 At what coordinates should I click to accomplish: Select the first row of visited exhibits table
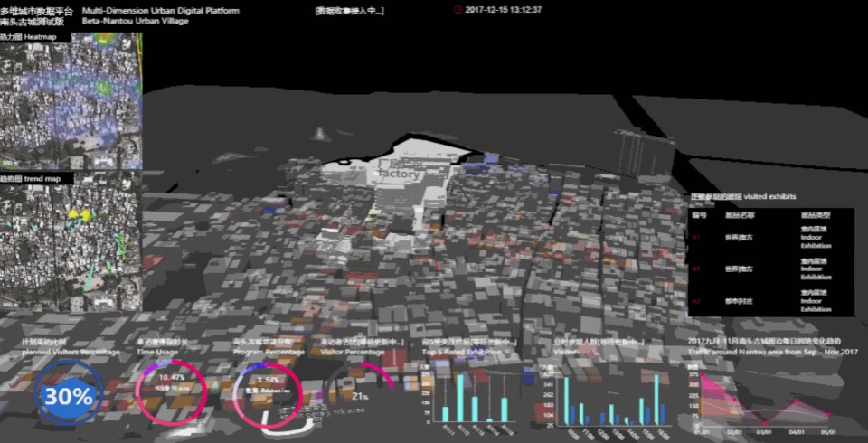point(770,239)
